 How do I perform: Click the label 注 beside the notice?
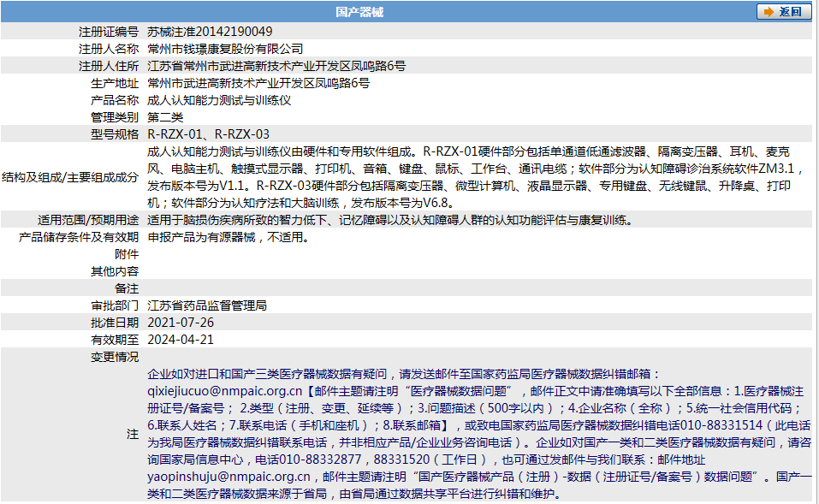click(x=133, y=435)
